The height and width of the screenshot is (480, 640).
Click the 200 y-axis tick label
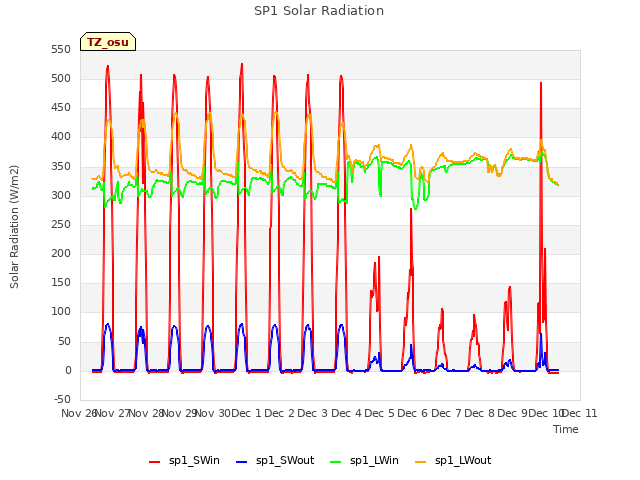(x=61, y=253)
